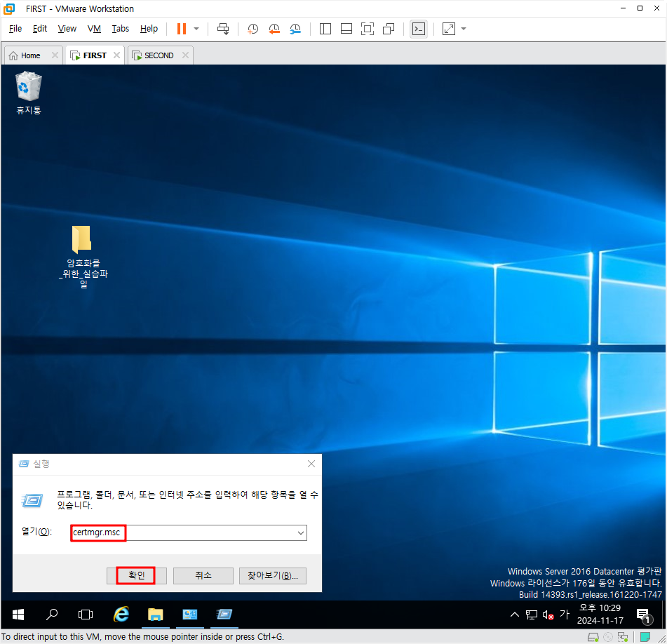
Task: Expand the stretch options dropdown arrow
Action: [x=464, y=29]
